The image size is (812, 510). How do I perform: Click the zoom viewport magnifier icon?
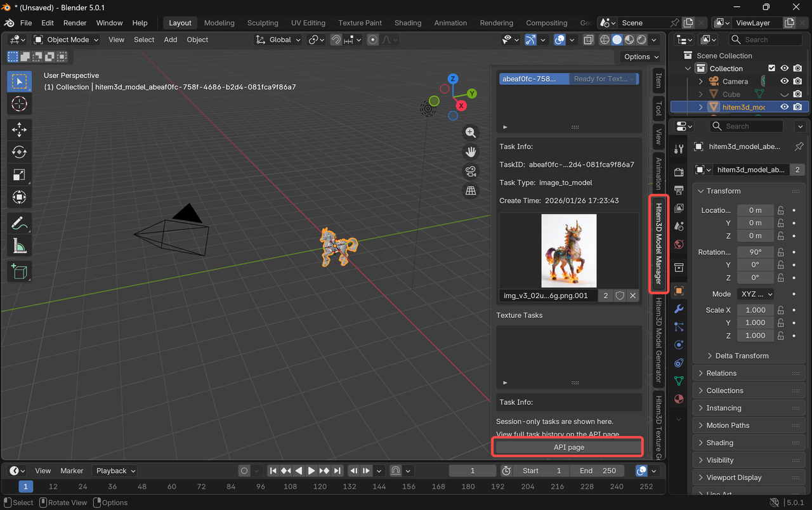pyautogui.click(x=471, y=133)
